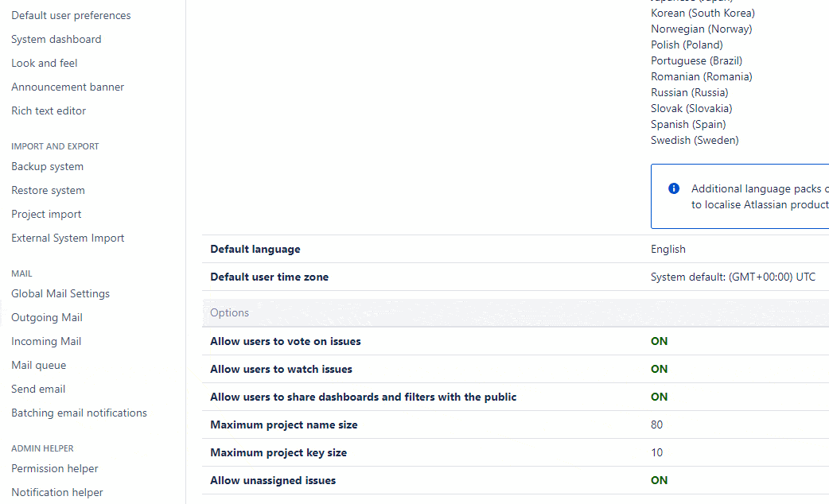Go to System dashboard settings
This screenshot has height=504, width=829.
click(56, 39)
